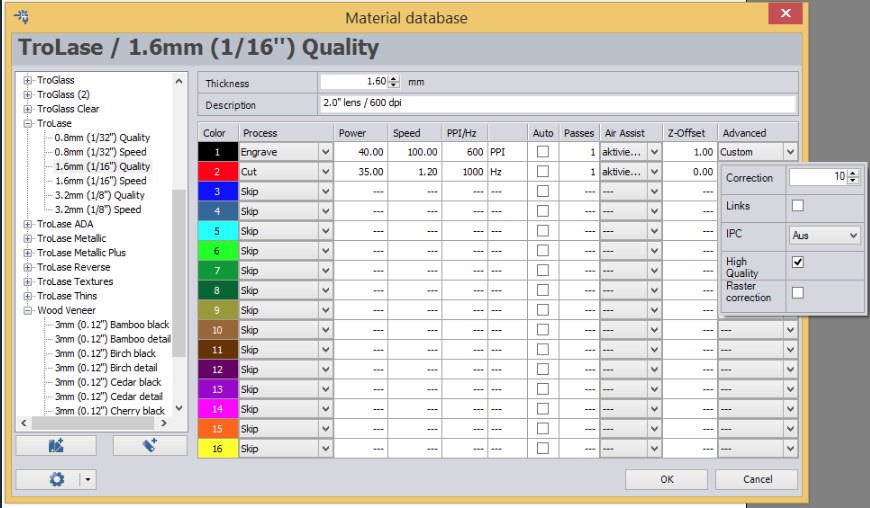
Task: Uncheck the High Quality checkbox
Action: point(797,262)
